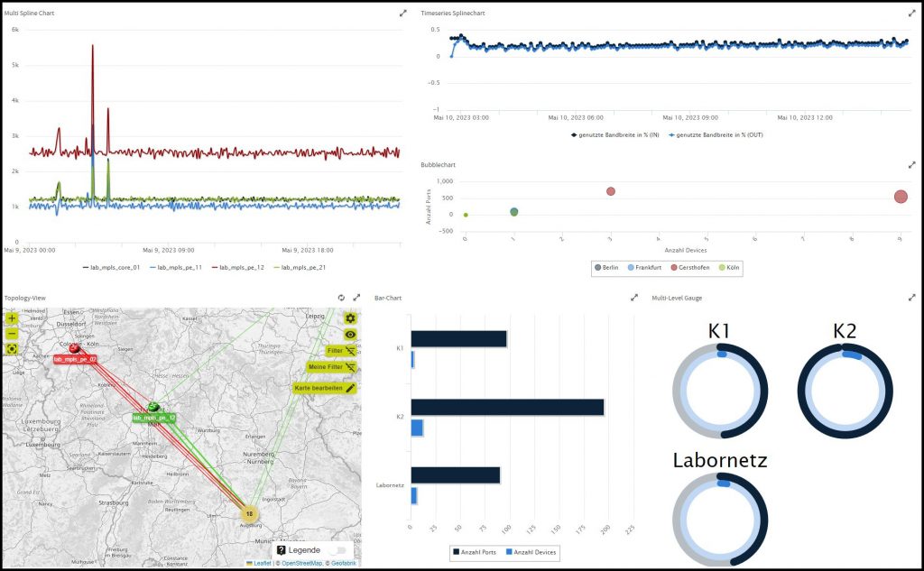The image size is (924, 571).
Task: Click the Augsburg cluster marker labeled 18
Action: [251, 511]
